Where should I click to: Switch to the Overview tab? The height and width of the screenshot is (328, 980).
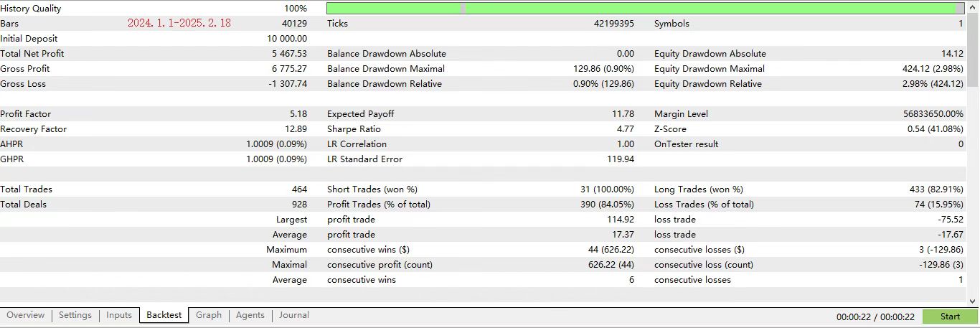26,315
